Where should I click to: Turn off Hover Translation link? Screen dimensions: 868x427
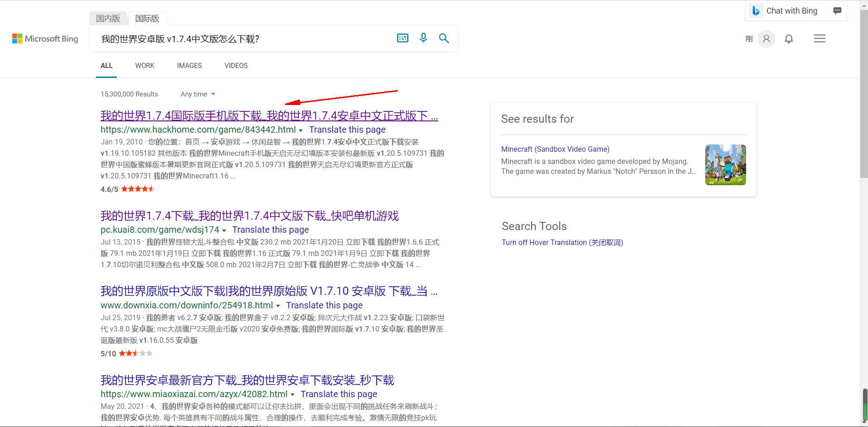[x=562, y=242]
